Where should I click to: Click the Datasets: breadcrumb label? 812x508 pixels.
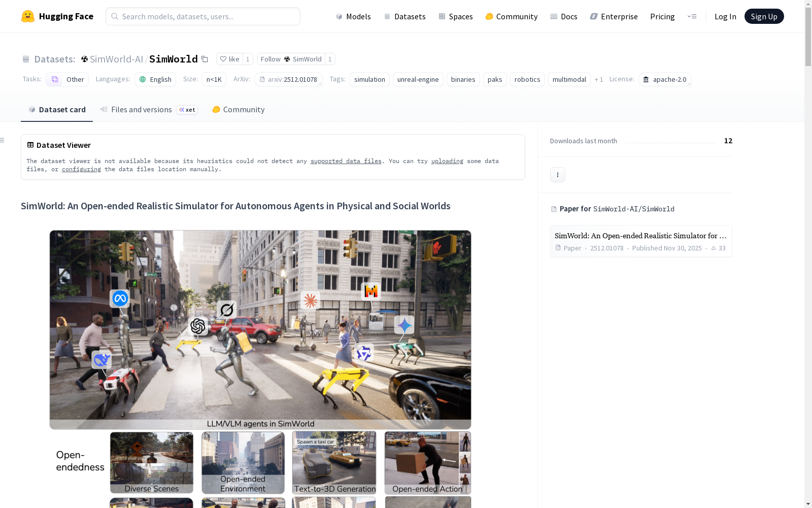(55, 59)
